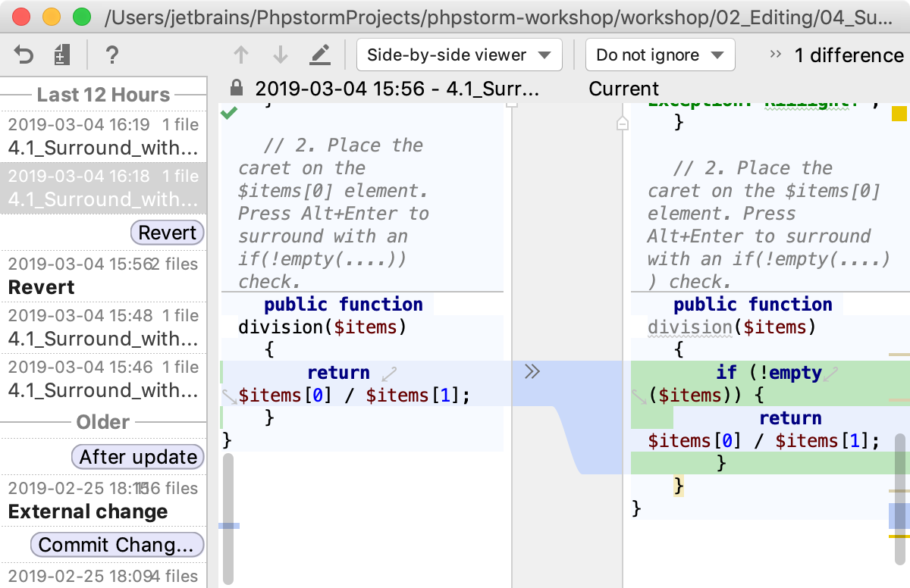Select the 2019-03-04 16:19 revision
The width and height of the screenshot is (910, 588).
pyautogui.click(x=103, y=136)
